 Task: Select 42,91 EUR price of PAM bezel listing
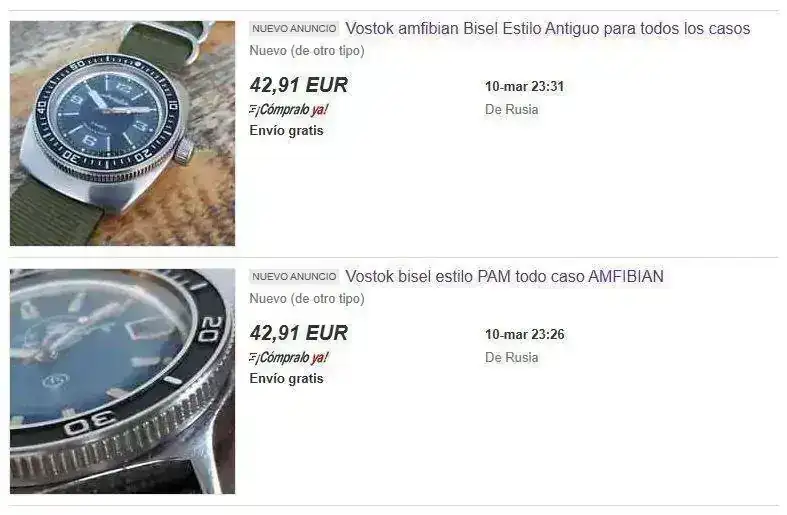click(299, 333)
